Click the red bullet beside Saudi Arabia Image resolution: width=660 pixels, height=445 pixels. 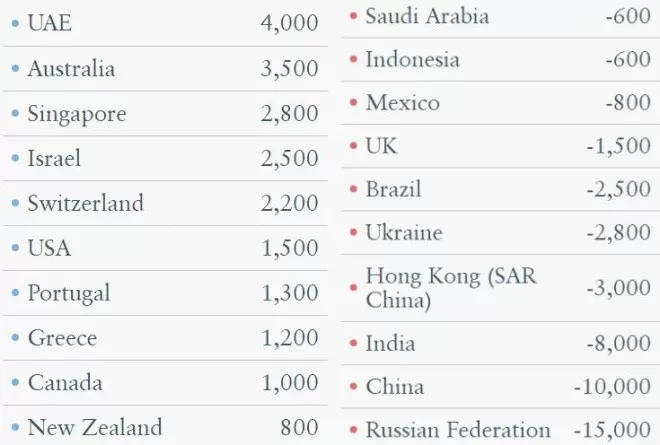[354, 16]
